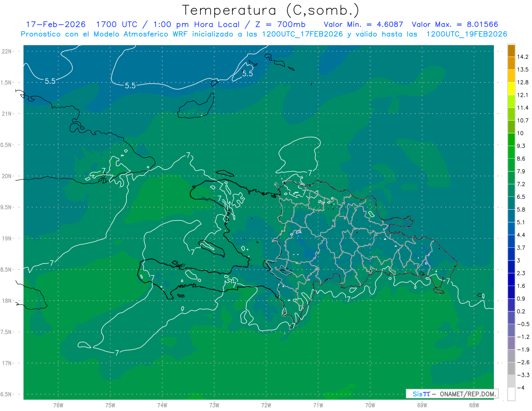The image size is (532, 411).
Task: Click the colorbar value "1.6"
Action: [x=521, y=286]
